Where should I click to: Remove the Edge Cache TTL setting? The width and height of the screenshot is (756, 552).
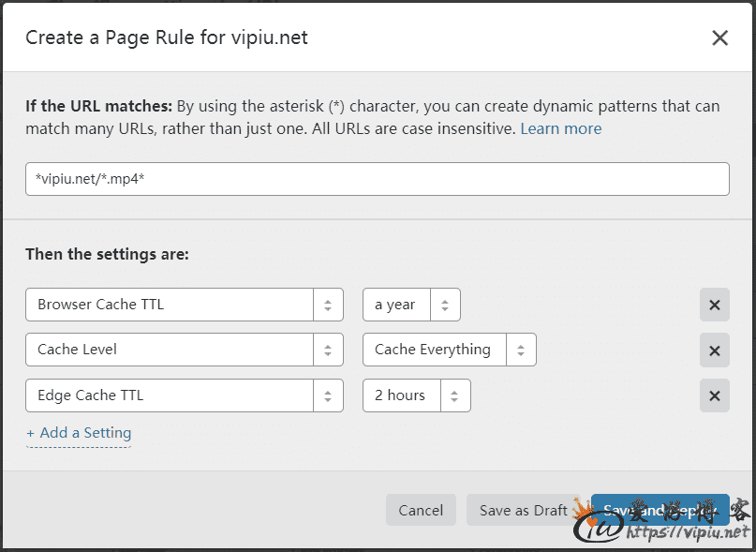click(x=715, y=395)
